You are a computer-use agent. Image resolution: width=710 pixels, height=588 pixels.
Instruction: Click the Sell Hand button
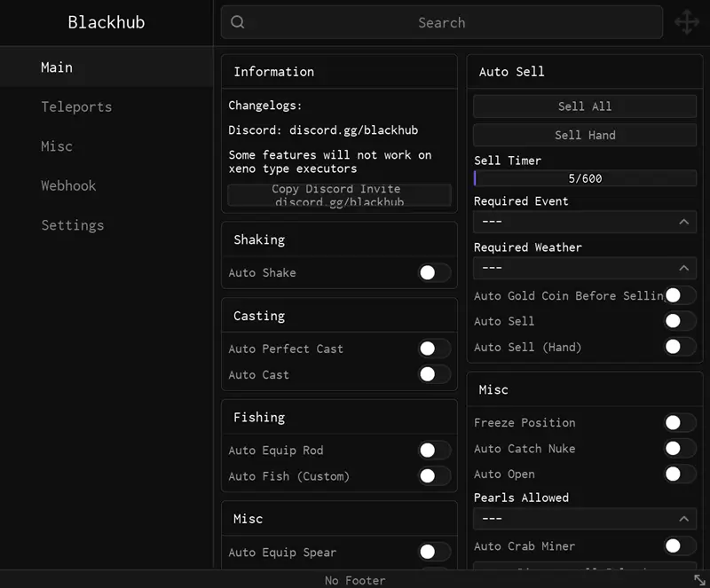click(585, 135)
